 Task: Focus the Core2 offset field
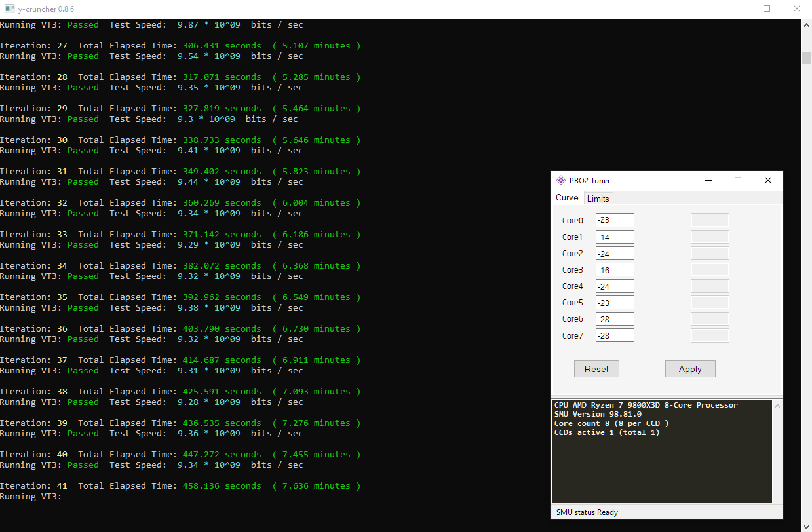pos(615,253)
